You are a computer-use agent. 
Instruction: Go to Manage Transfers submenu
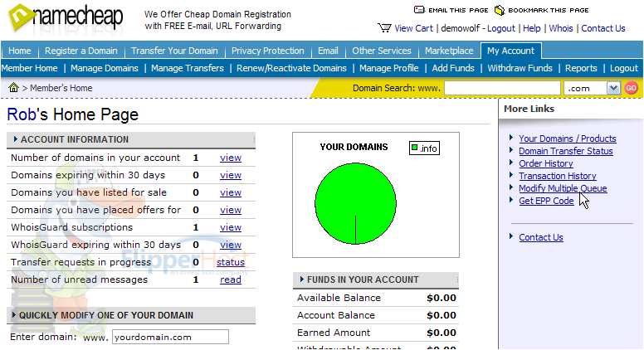[188, 68]
